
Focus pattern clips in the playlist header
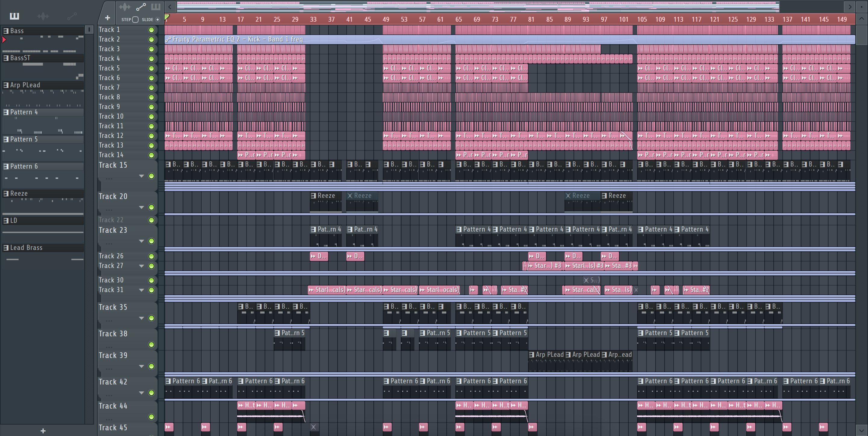pyautogui.click(x=156, y=7)
